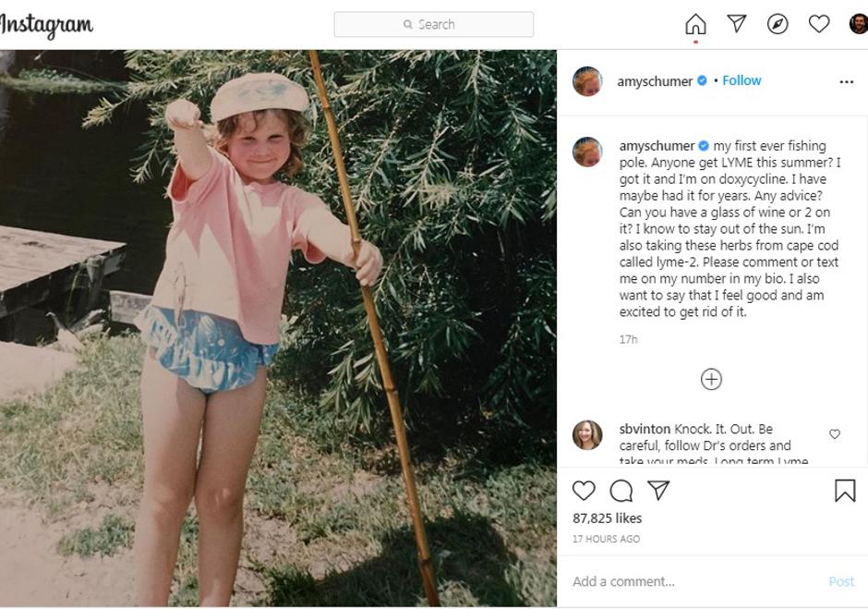The image size is (868, 609).
Task: Load more comments with plus circle
Action: [x=711, y=379]
